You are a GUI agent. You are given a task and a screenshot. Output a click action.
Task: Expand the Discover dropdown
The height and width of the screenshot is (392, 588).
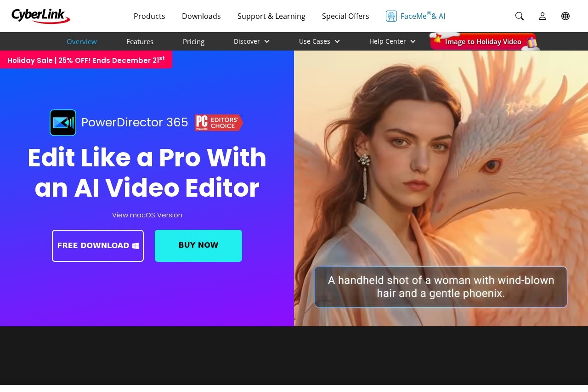[x=252, y=41]
